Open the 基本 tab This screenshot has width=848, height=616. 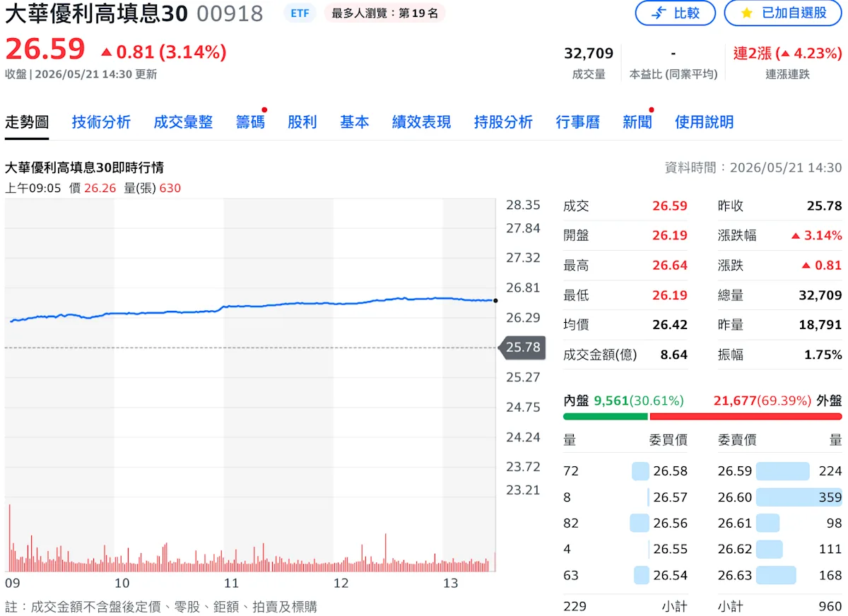(x=355, y=122)
